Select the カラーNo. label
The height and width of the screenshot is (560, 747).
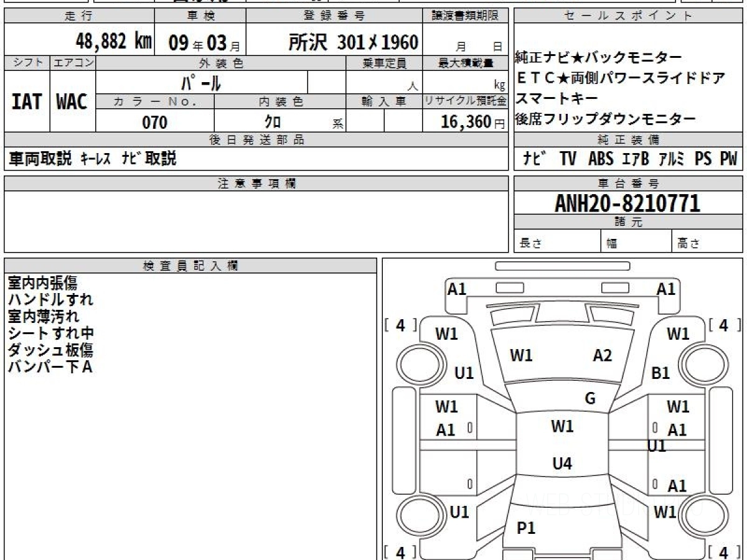[x=155, y=101]
